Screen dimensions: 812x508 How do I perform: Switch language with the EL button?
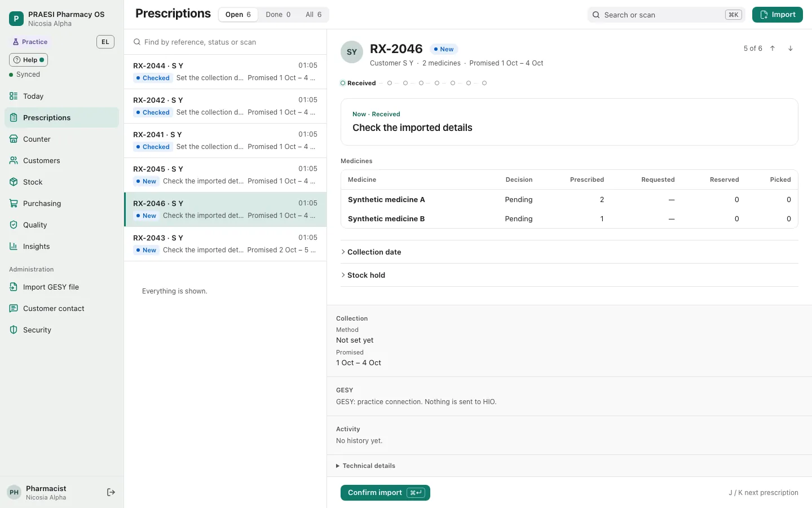pyautogui.click(x=105, y=42)
